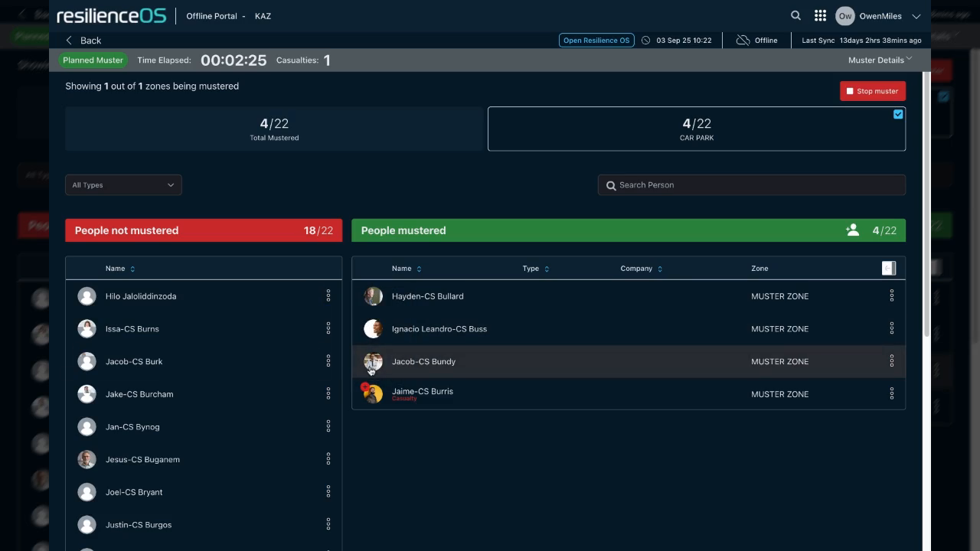Open options menu for Ignacio Leandro-CS Buss
The height and width of the screenshot is (551, 980).
point(892,328)
